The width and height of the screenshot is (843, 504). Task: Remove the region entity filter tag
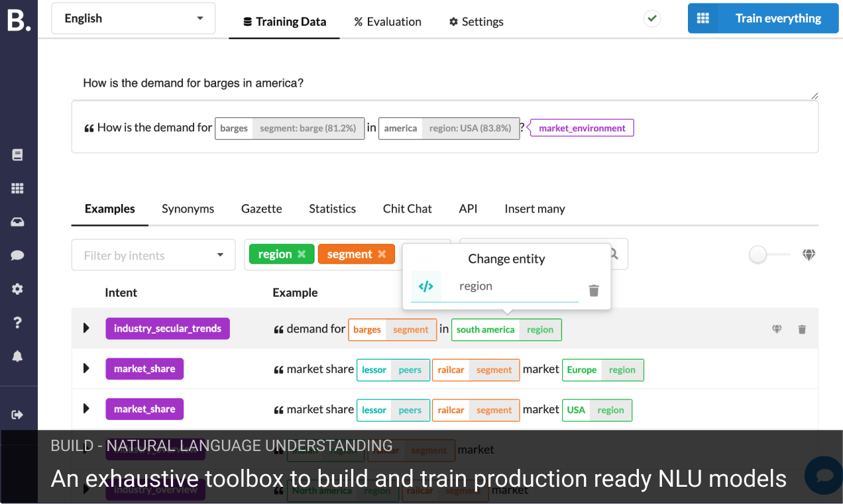(x=302, y=254)
